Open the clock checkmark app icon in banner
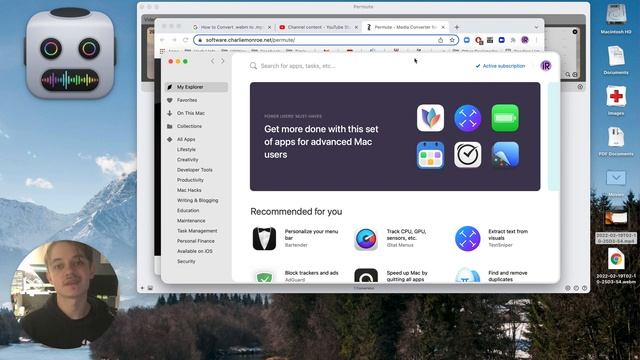 (468, 155)
